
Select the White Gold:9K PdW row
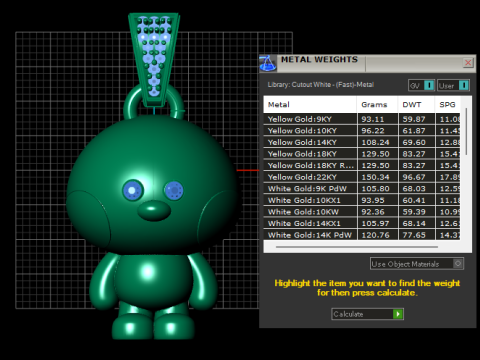click(x=362, y=189)
